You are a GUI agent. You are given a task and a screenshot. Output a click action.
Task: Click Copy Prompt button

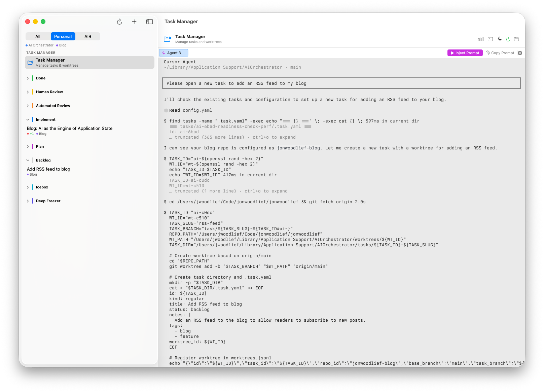coord(500,53)
